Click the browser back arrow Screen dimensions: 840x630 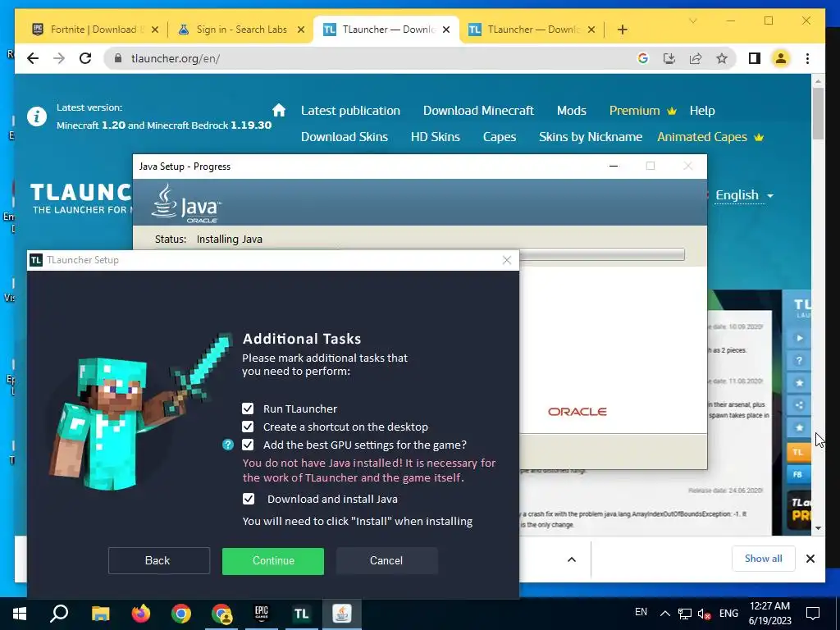(33, 58)
